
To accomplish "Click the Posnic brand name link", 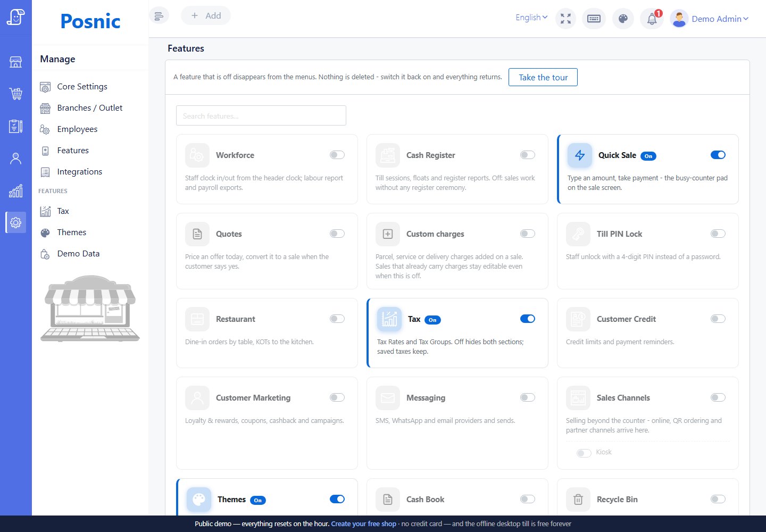I will (90, 21).
